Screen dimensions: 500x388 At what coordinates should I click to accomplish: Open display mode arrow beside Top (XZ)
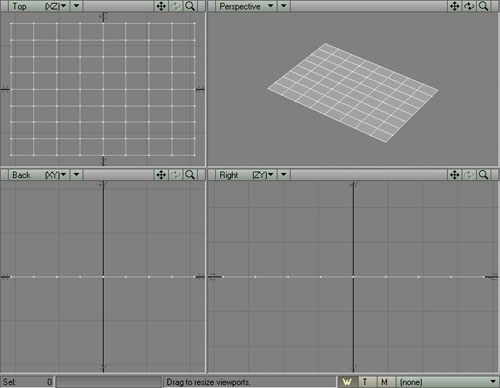pos(77,6)
